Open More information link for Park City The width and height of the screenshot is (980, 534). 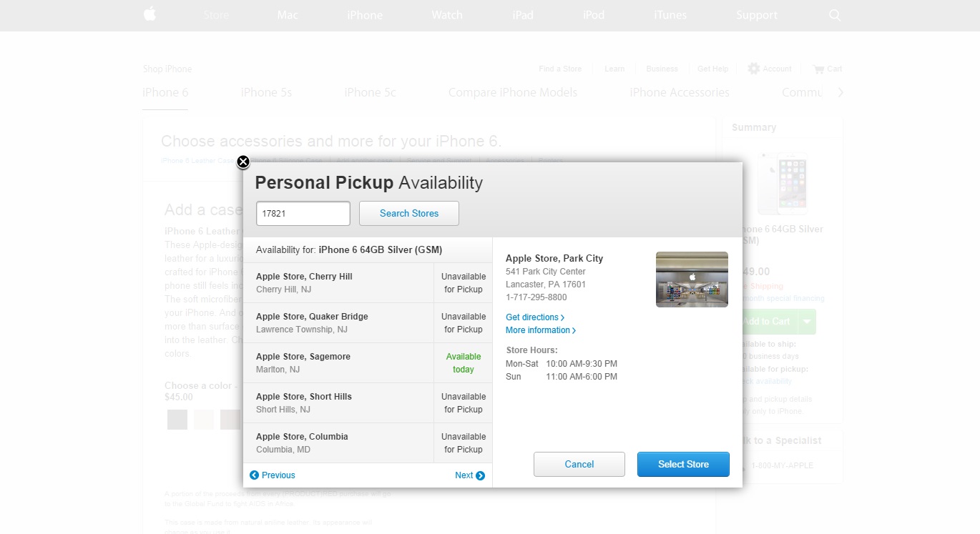tap(540, 330)
